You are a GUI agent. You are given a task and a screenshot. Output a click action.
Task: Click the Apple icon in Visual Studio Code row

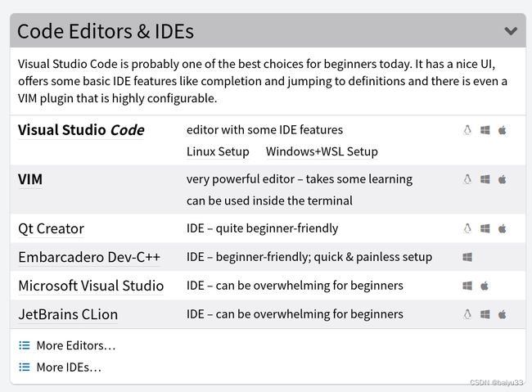click(x=503, y=130)
